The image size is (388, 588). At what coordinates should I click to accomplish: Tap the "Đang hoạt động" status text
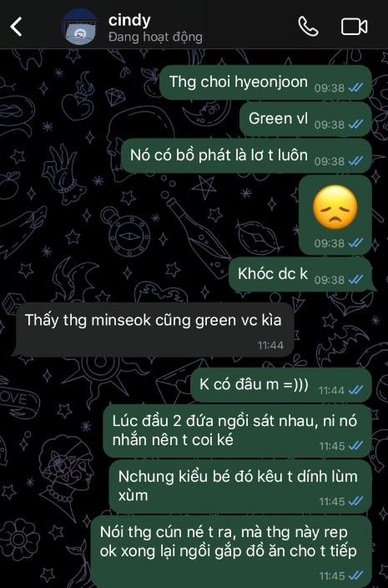coord(155,38)
